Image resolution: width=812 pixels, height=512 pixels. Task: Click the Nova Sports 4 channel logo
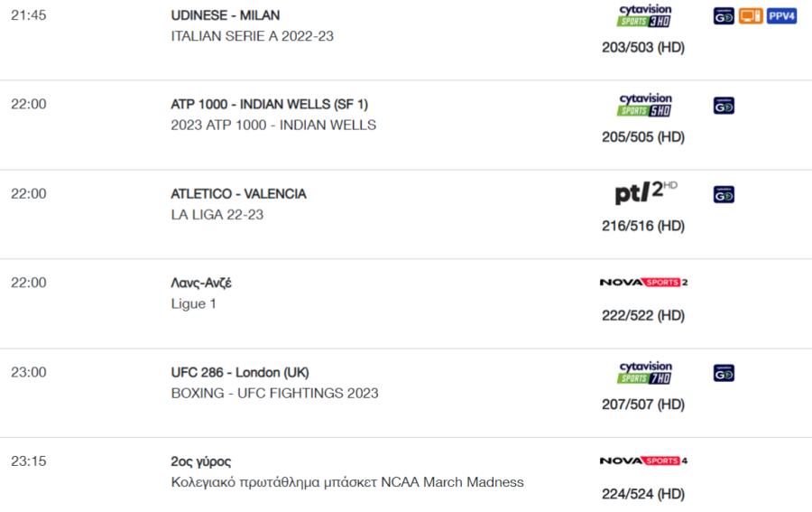coord(643,461)
